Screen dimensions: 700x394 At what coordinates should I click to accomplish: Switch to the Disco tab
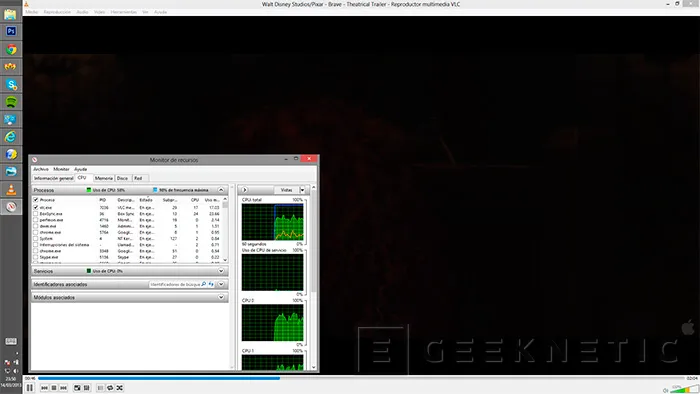click(x=122, y=178)
